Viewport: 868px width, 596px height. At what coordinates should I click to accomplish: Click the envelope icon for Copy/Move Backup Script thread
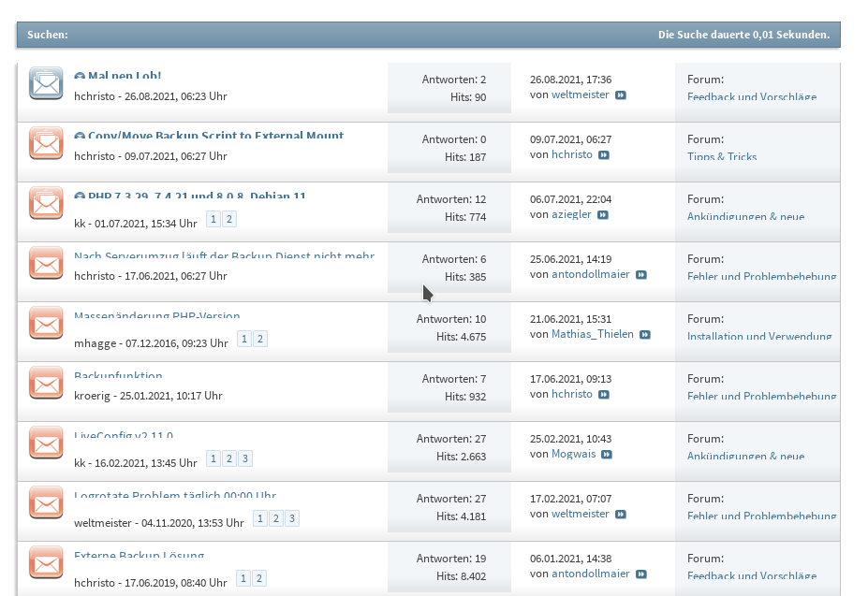(x=46, y=143)
